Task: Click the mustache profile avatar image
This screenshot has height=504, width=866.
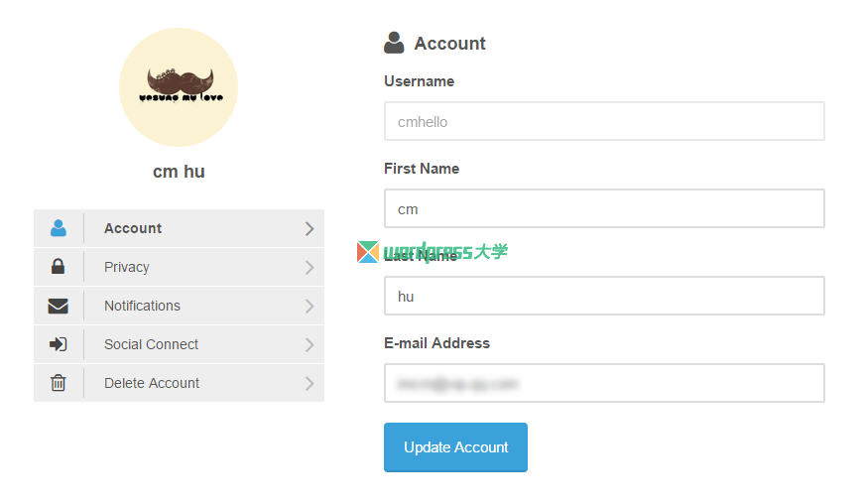Action: click(179, 87)
